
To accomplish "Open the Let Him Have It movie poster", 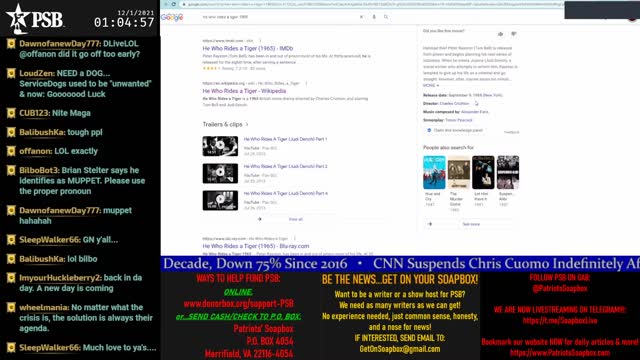I will pos(483,172).
